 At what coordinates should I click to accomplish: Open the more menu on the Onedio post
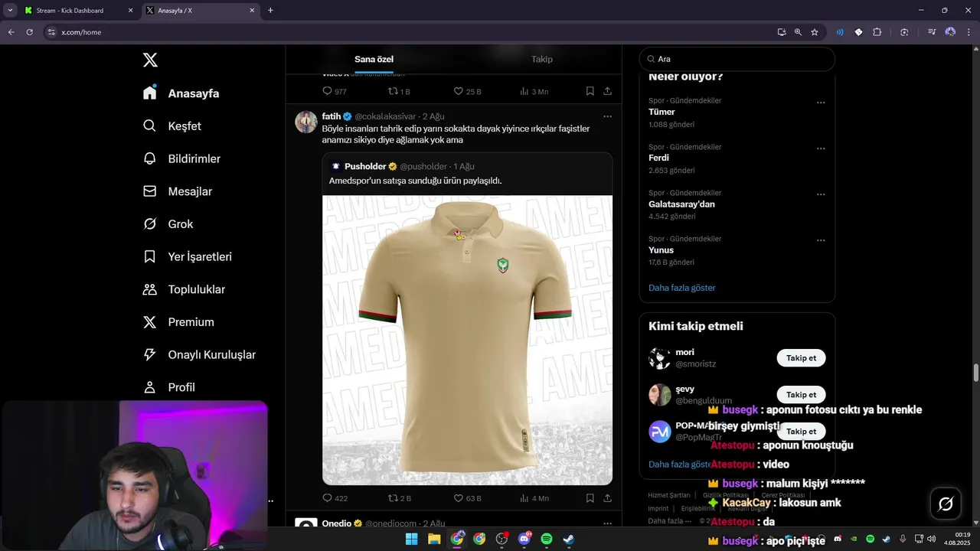pos(607,523)
